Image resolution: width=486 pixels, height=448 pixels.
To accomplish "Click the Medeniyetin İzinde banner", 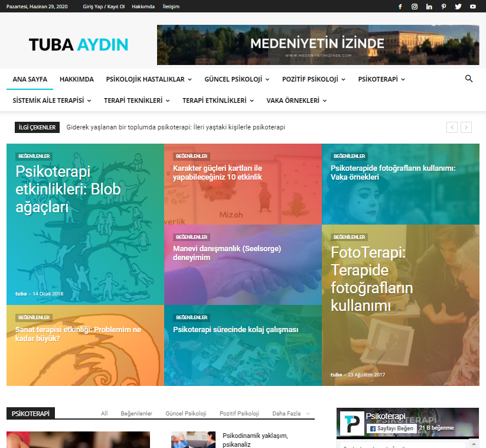I will [x=318, y=45].
